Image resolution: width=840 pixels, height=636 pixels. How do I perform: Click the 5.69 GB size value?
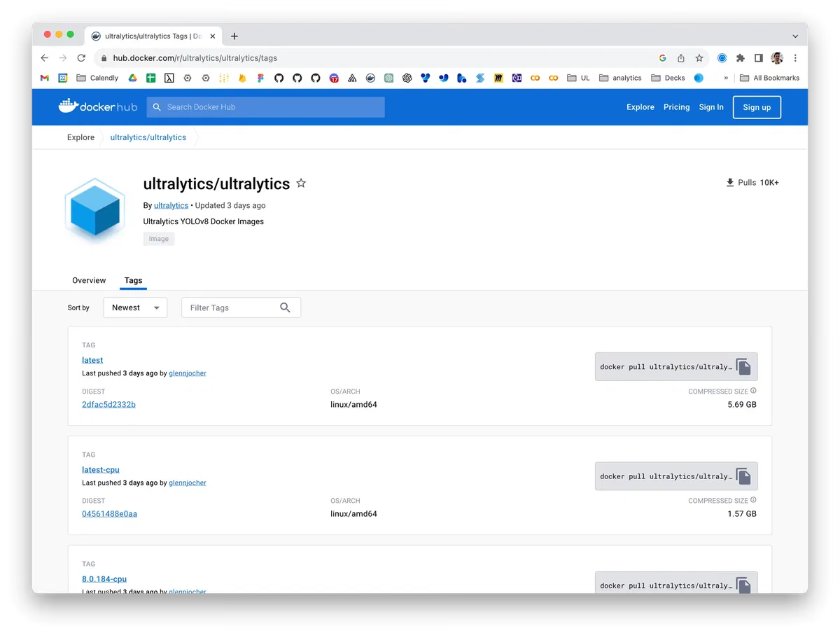point(742,404)
